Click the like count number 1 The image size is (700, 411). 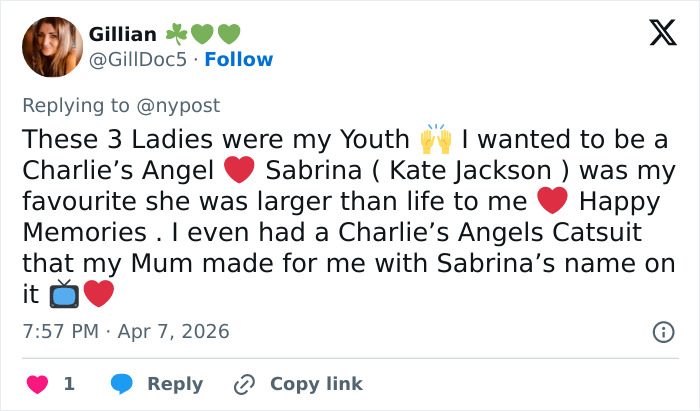coord(69,384)
